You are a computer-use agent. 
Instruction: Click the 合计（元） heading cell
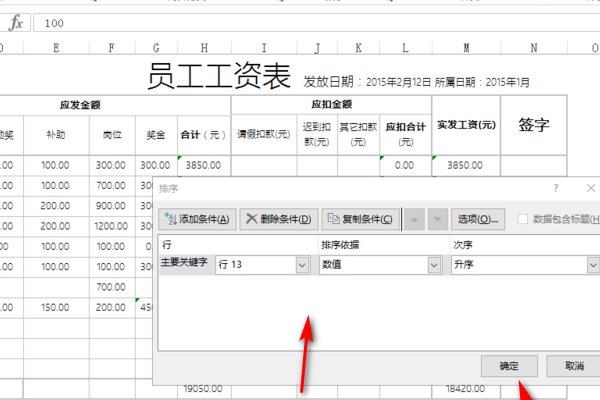(x=204, y=135)
